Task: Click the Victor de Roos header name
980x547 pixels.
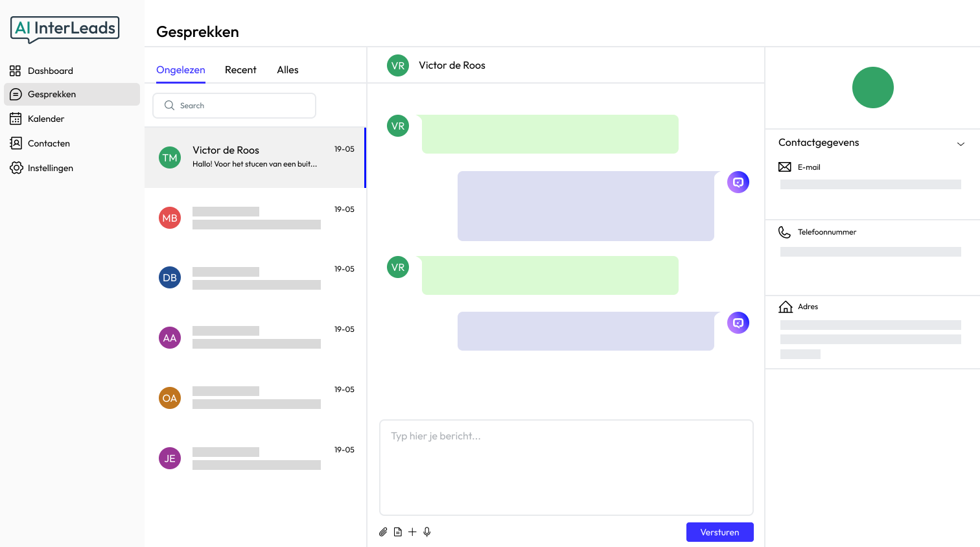Action: pyautogui.click(x=452, y=65)
